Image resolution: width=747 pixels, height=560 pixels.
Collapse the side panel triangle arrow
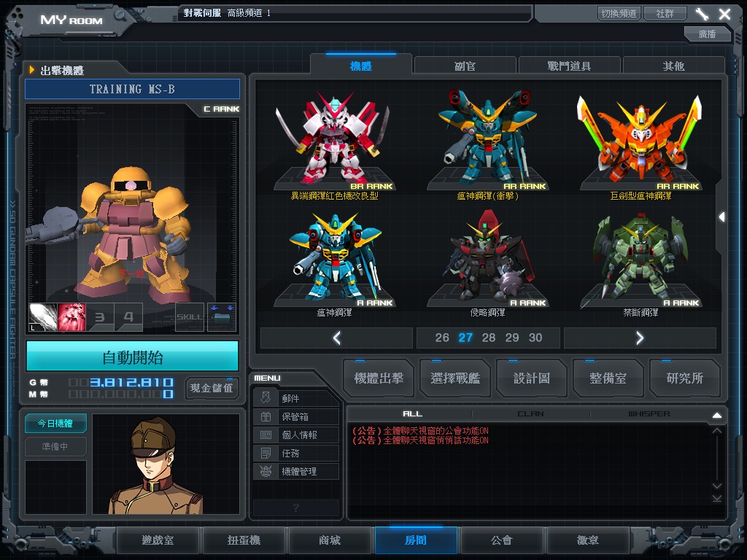coord(721,217)
